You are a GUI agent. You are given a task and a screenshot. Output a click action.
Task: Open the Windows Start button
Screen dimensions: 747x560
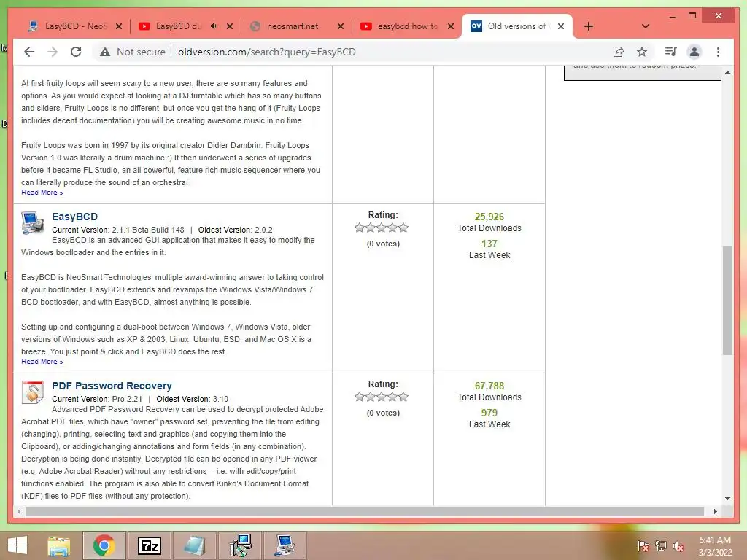(x=18, y=545)
